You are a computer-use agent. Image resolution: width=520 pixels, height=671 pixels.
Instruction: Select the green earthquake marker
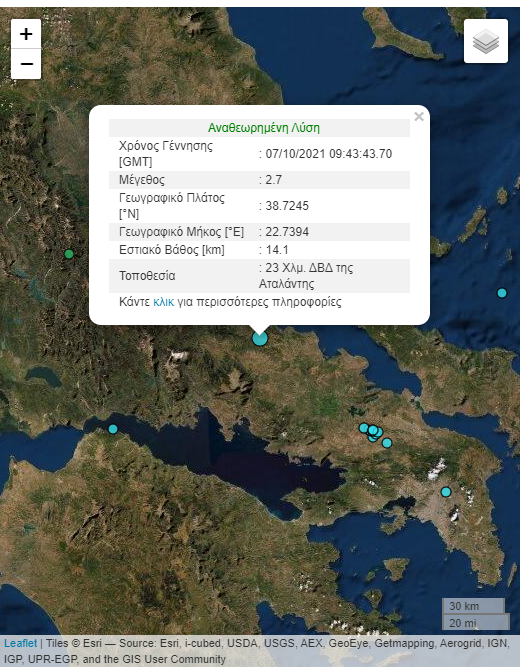[69, 254]
